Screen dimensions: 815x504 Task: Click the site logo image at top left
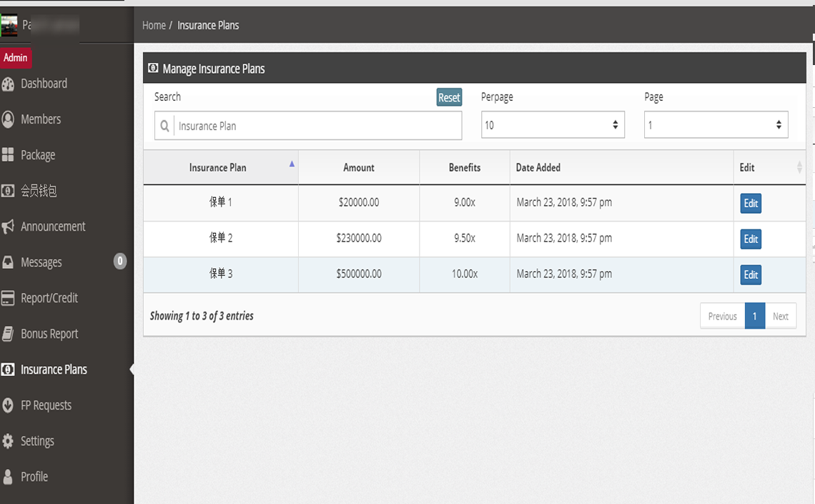[x=9, y=26]
